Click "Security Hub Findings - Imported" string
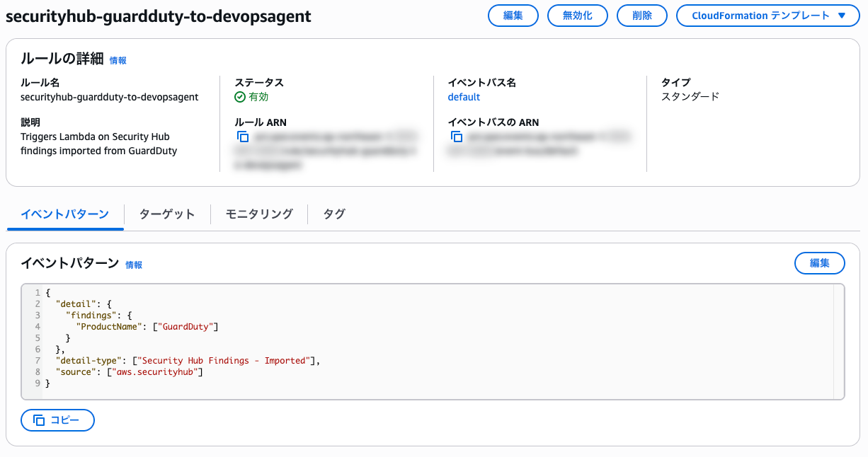 click(x=224, y=361)
